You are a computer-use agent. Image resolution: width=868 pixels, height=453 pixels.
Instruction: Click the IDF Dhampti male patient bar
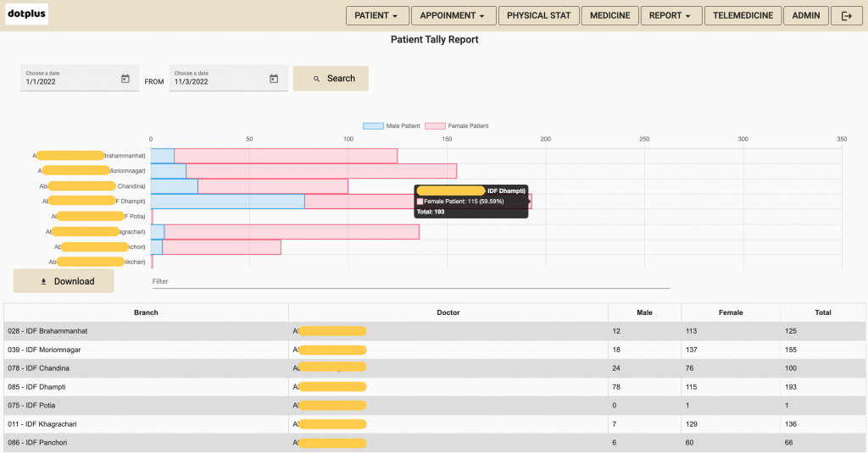(x=227, y=202)
